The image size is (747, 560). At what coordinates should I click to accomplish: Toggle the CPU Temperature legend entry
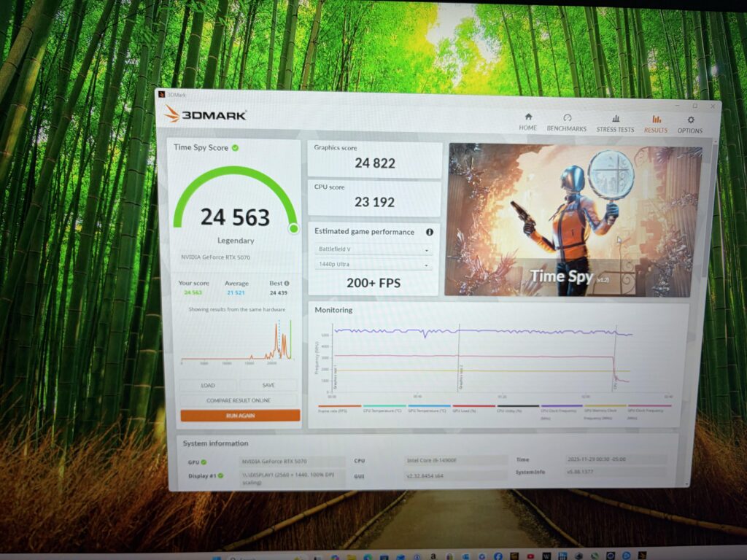pyautogui.click(x=384, y=408)
